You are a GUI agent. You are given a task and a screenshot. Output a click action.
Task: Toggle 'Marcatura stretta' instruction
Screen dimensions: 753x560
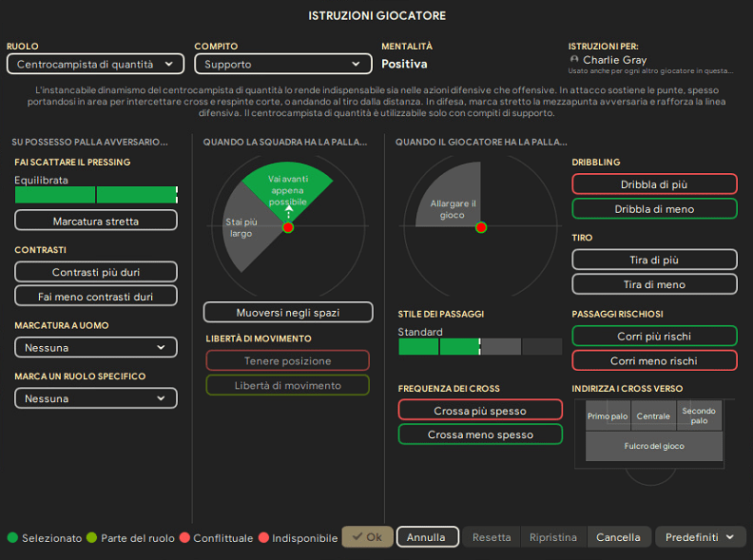click(96, 221)
